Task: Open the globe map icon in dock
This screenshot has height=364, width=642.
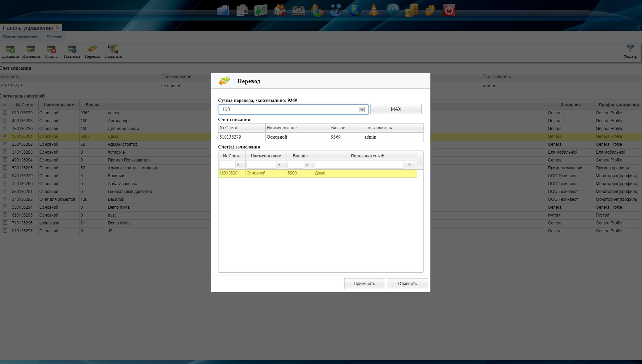Action: [x=355, y=10]
